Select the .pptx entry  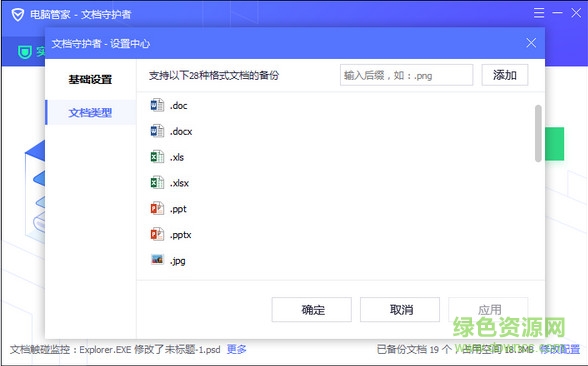pos(181,235)
